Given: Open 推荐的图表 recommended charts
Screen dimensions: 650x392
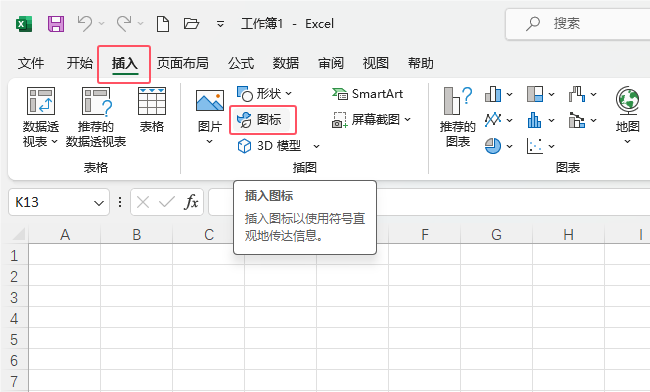Looking at the screenshot, I should (x=458, y=117).
